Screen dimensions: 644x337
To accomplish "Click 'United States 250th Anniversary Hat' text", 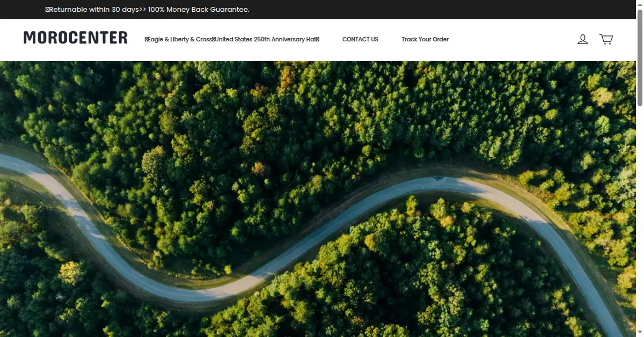I will [x=265, y=39].
